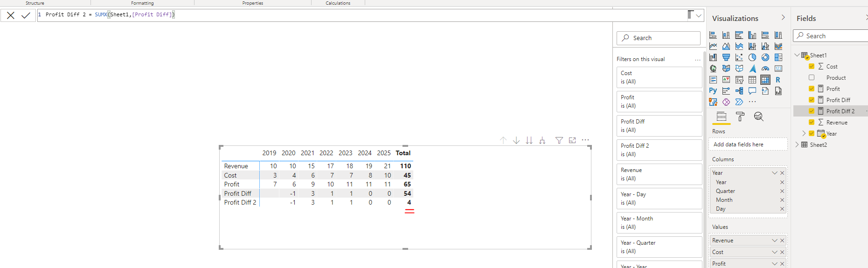Remove Day from the Year hierarchy

pyautogui.click(x=782, y=209)
